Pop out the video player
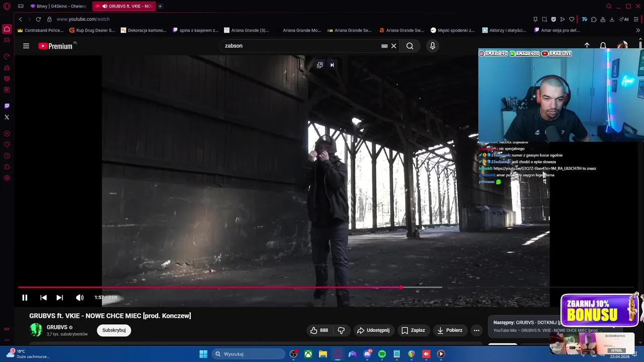The height and width of the screenshot is (362, 644). point(320,65)
